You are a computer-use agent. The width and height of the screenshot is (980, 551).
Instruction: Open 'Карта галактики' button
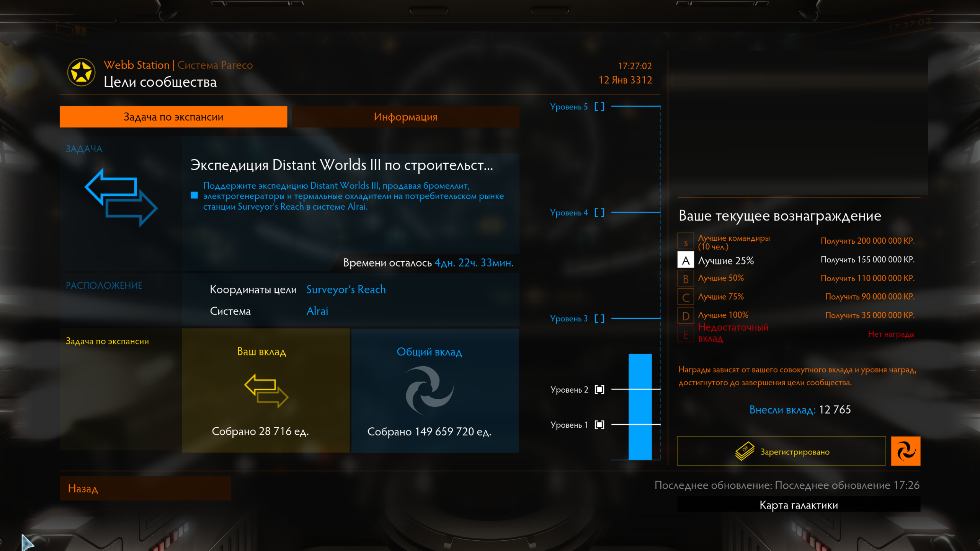[799, 505]
